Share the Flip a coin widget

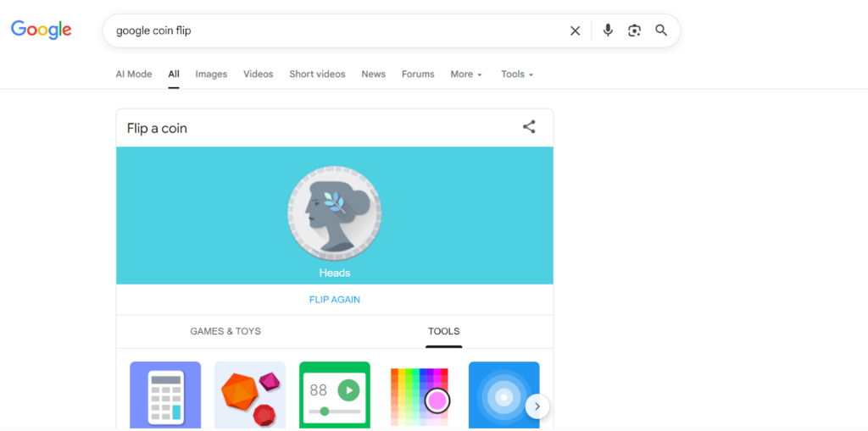(529, 127)
